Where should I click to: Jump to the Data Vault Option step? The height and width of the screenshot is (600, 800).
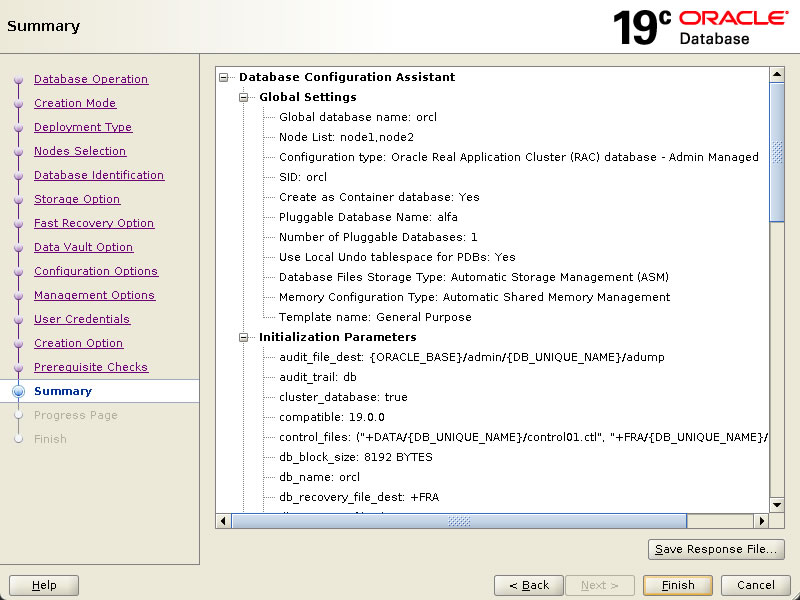click(84, 247)
